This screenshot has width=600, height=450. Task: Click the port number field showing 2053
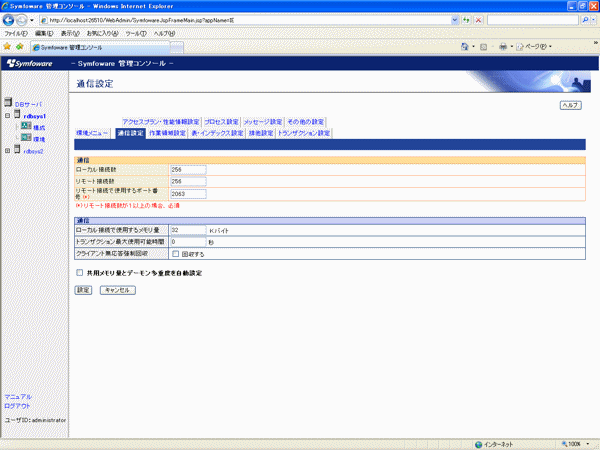click(x=188, y=194)
